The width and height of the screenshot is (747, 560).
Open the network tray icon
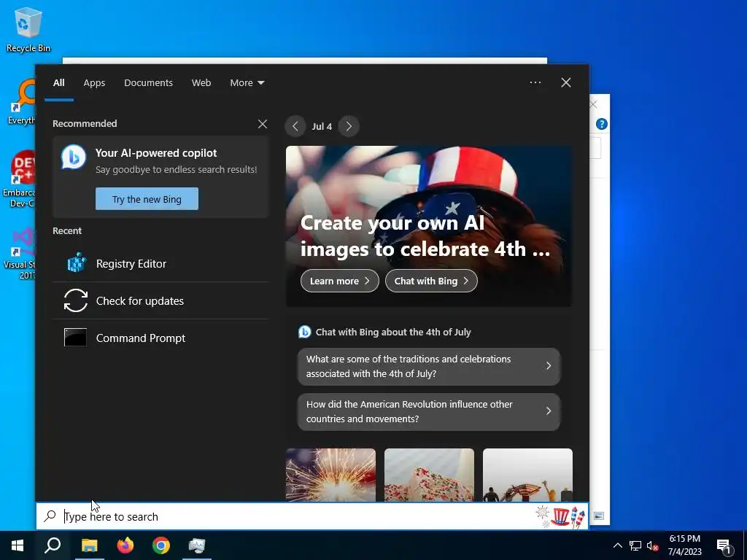635,545
